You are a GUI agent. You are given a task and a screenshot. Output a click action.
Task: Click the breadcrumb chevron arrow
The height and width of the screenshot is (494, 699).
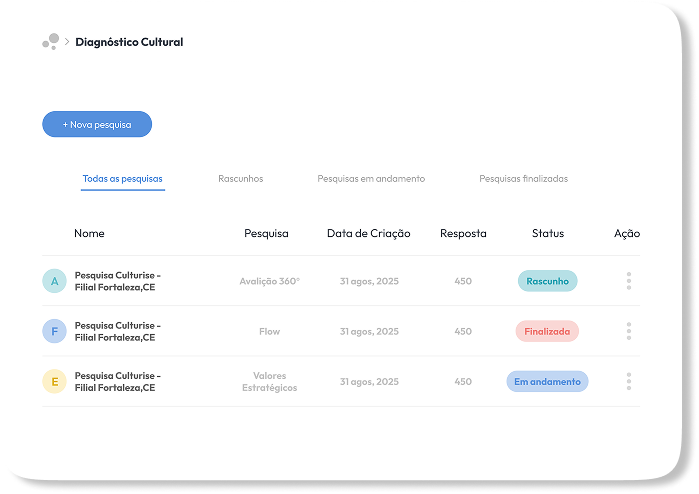pos(67,42)
